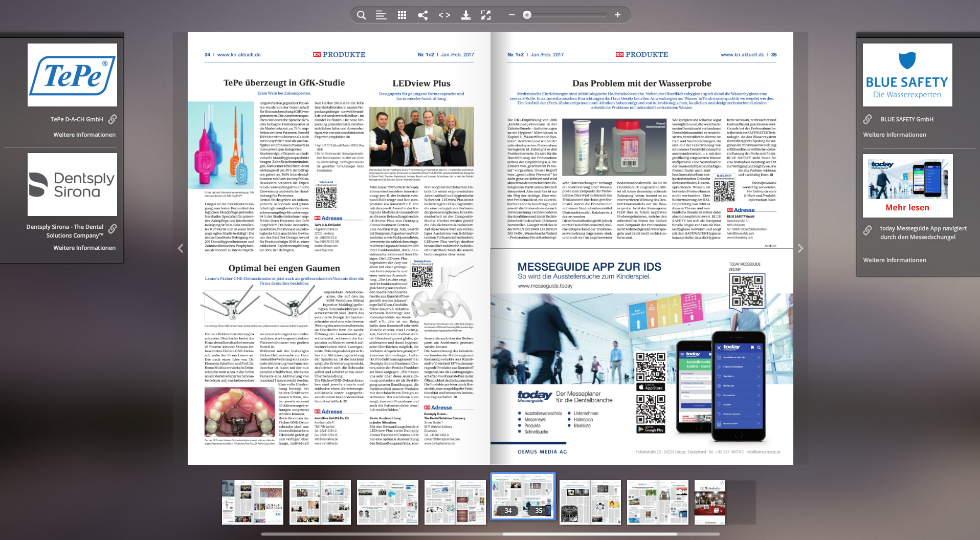This screenshot has width=980, height=540.
Task: Select the third page thumbnail in strip
Action: 388,502
